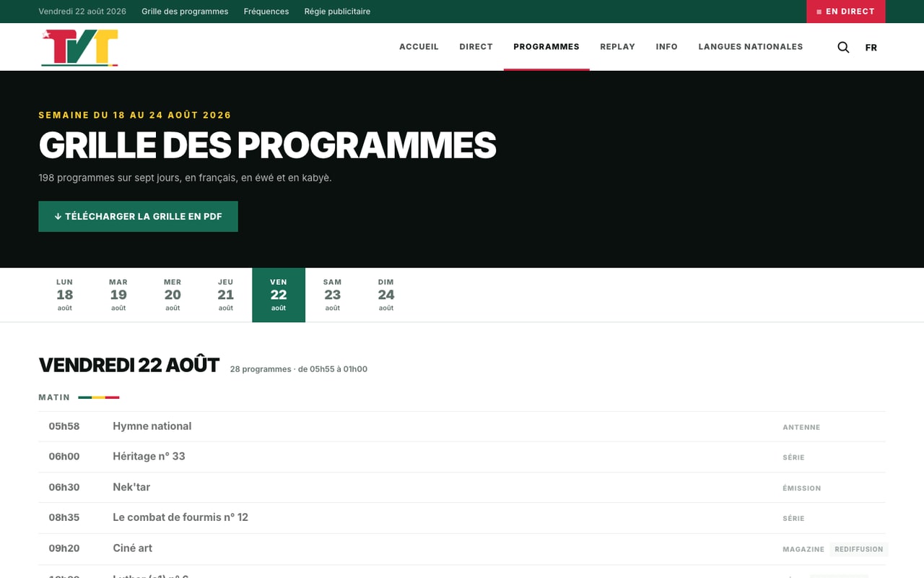Open the Fréquences link
Screen dimensions: 924x578
coord(266,12)
